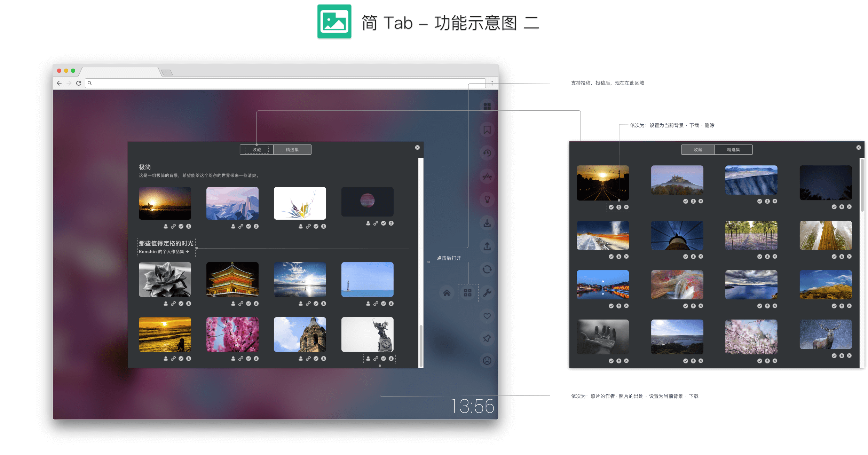Switch to 精选集 tab in browser gallery panel

click(x=292, y=150)
